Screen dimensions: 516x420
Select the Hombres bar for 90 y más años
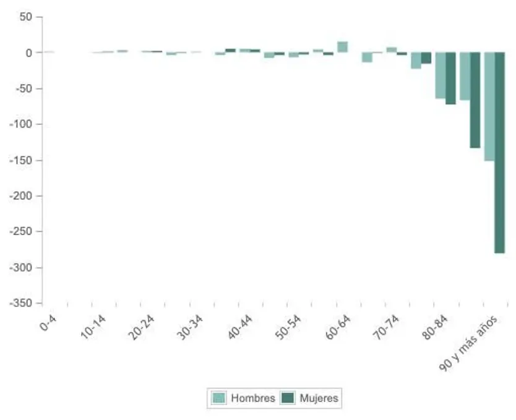click(489, 106)
